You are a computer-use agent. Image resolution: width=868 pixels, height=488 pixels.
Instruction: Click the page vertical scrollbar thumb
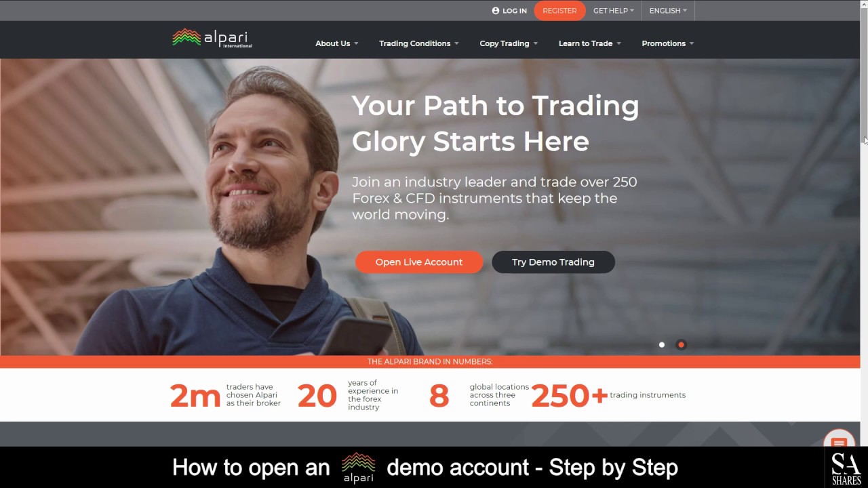point(864,71)
